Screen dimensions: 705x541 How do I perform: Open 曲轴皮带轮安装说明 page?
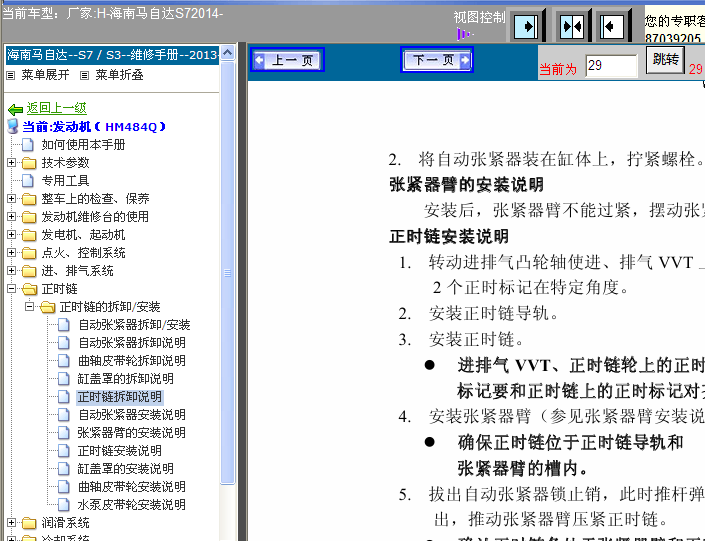131,487
